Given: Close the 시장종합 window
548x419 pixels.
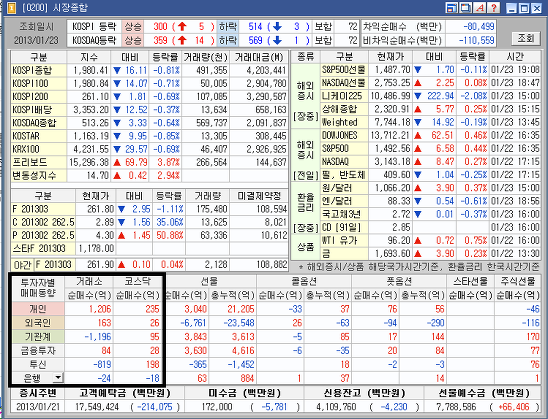Looking at the screenshot, I should 537,8.
